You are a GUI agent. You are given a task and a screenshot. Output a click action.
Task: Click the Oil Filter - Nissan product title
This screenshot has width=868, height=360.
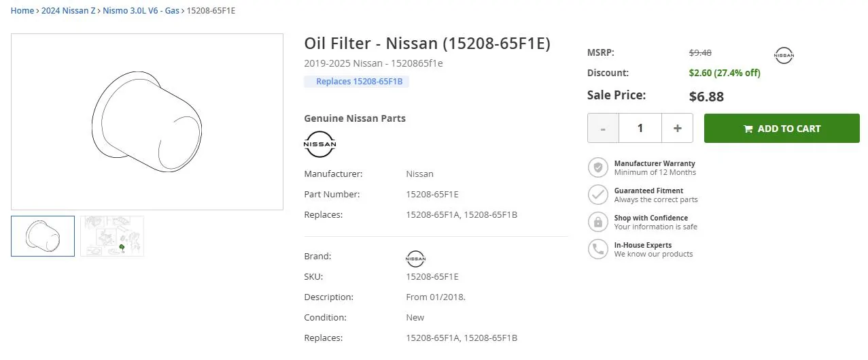click(427, 44)
